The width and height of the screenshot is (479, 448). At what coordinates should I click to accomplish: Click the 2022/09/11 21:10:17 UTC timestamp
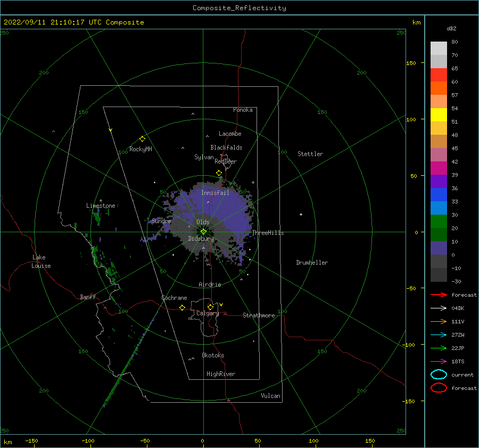point(44,22)
